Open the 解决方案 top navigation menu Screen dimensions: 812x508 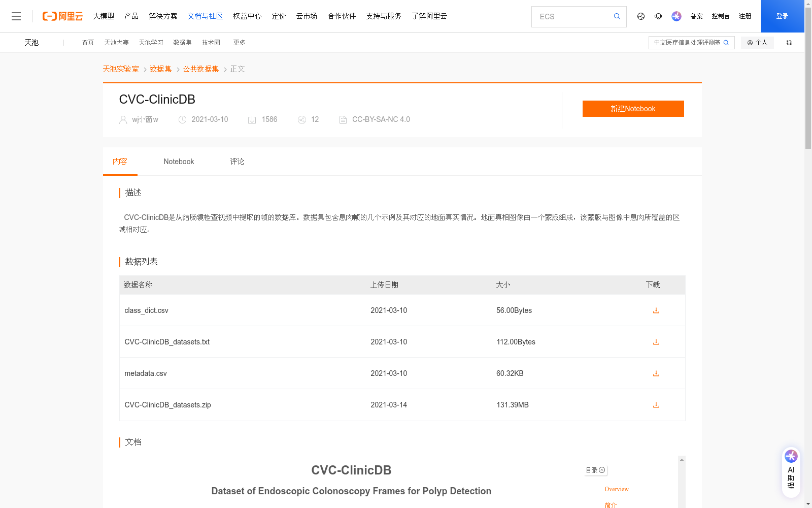coord(163,16)
